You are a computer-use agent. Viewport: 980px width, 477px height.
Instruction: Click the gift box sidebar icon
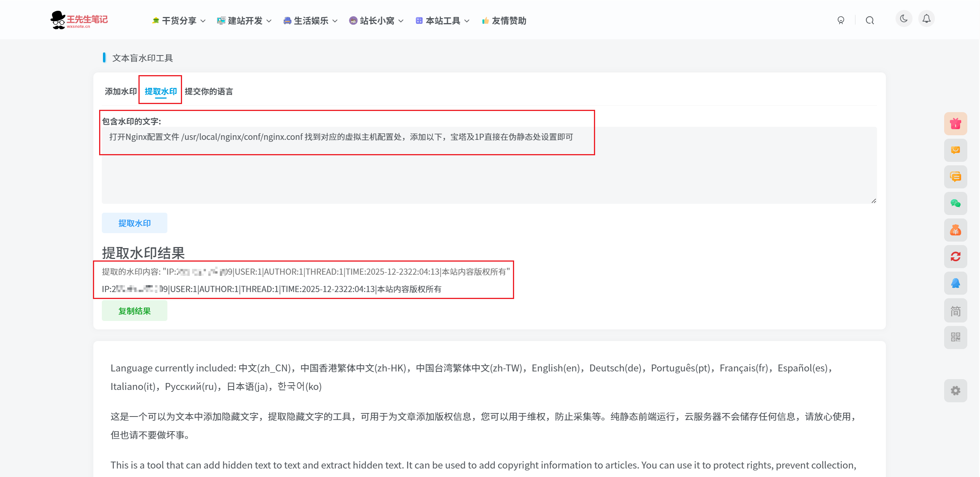[x=955, y=124]
